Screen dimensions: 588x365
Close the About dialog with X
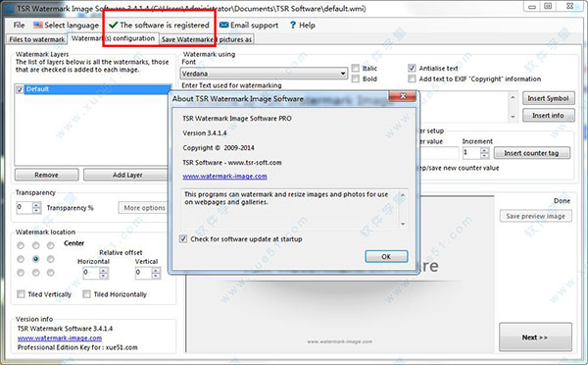tap(403, 96)
